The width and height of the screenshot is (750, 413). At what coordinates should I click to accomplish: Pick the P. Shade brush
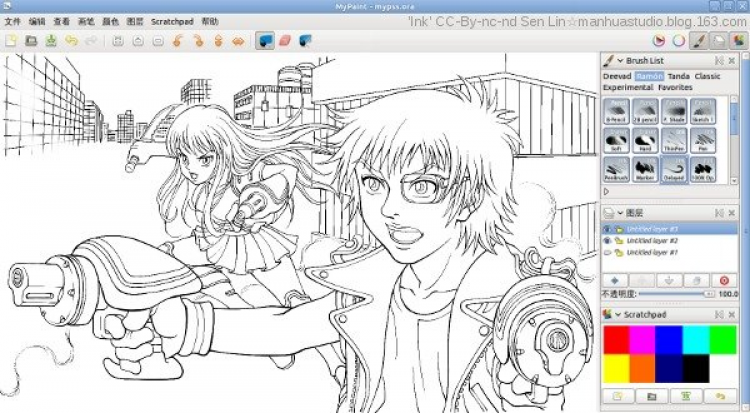tap(674, 111)
